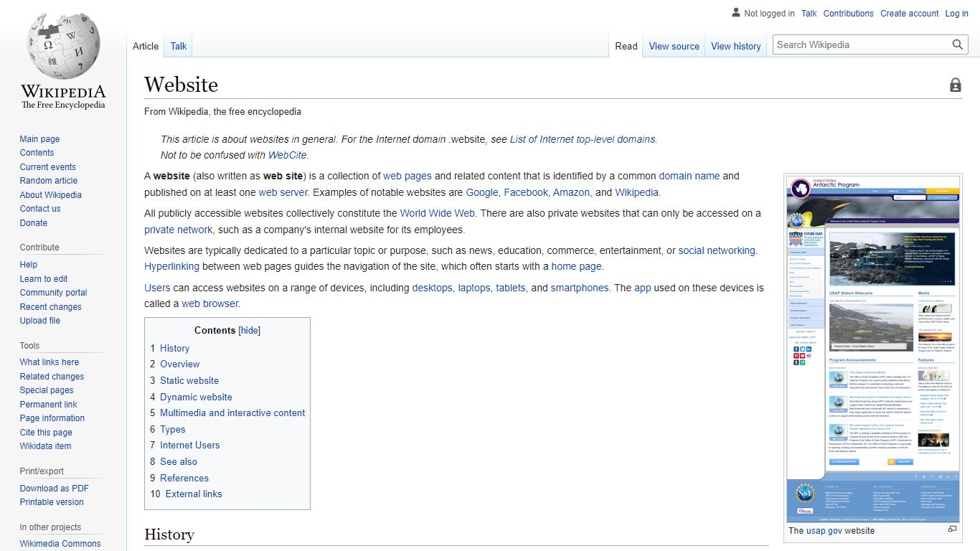
Task: Click the not-logged-in user icon
Action: pos(735,13)
